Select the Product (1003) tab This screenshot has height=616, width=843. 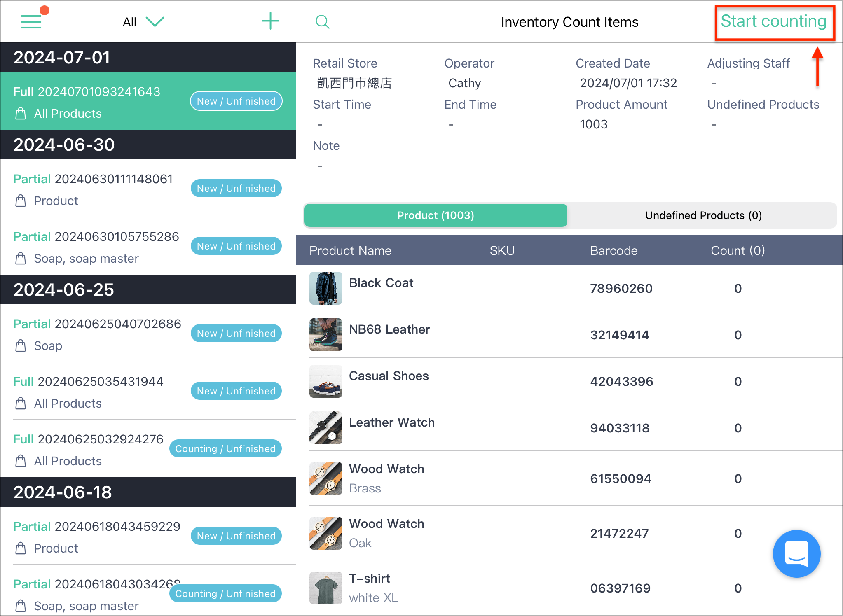point(436,215)
